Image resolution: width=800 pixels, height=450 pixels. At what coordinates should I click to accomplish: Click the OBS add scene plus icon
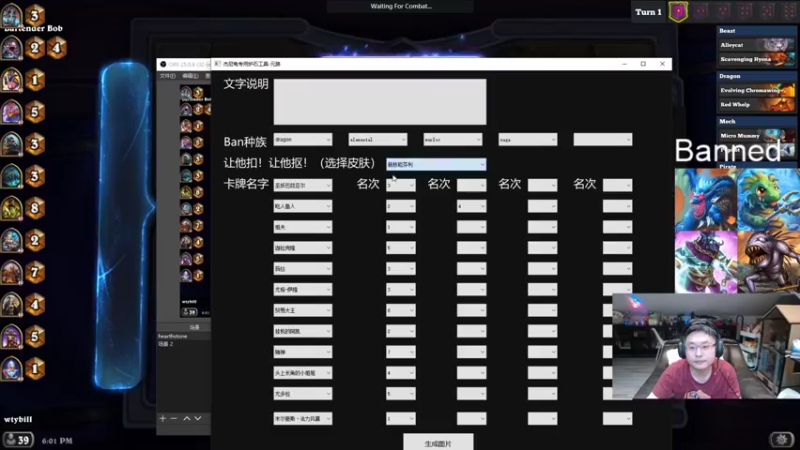(x=163, y=418)
